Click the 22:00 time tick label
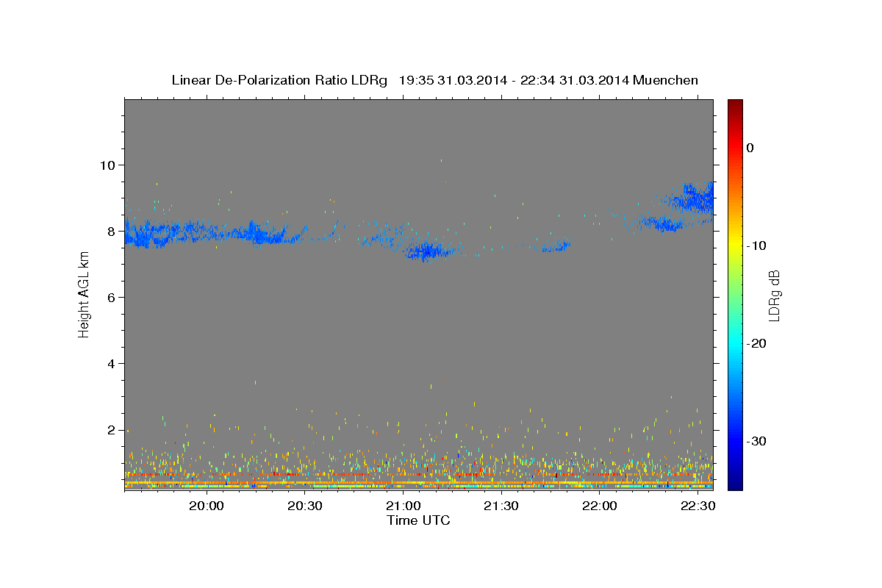The height and width of the screenshot is (588, 882). 599,506
